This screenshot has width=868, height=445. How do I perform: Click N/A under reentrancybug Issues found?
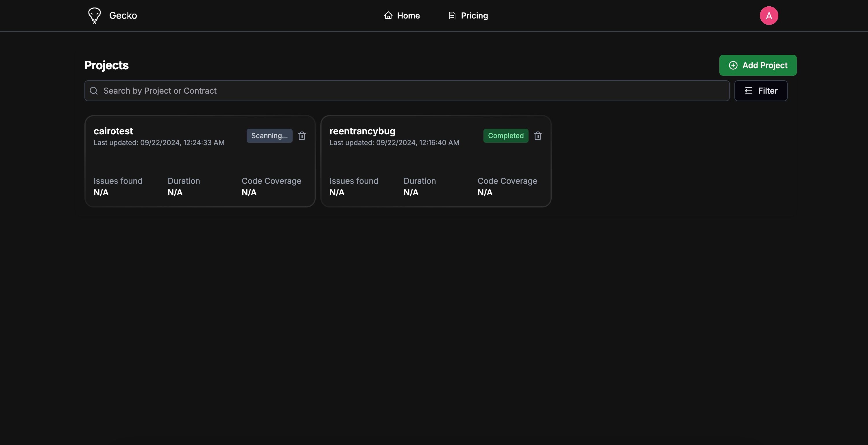pos(337,193)
